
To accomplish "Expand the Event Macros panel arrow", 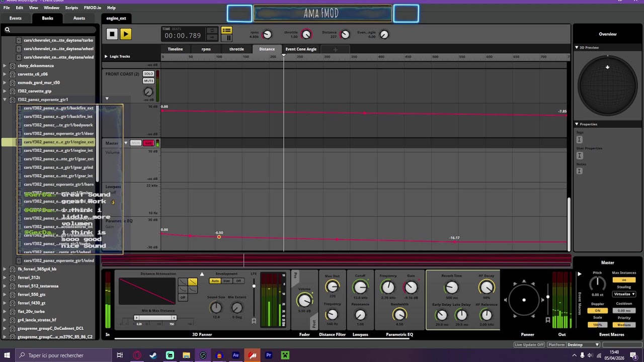I will [x=579, y=274].
